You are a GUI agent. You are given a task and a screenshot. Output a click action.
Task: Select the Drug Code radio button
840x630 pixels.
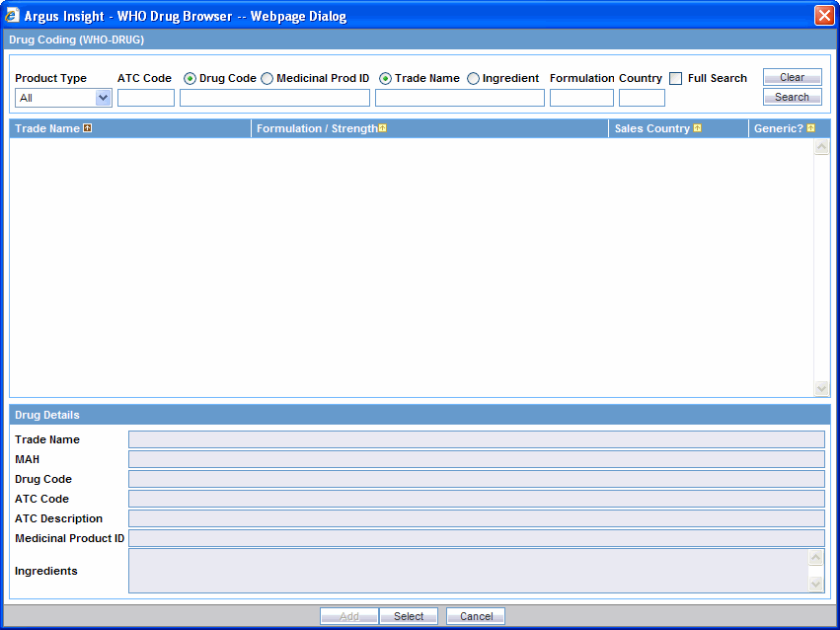(x=190, y=79)
